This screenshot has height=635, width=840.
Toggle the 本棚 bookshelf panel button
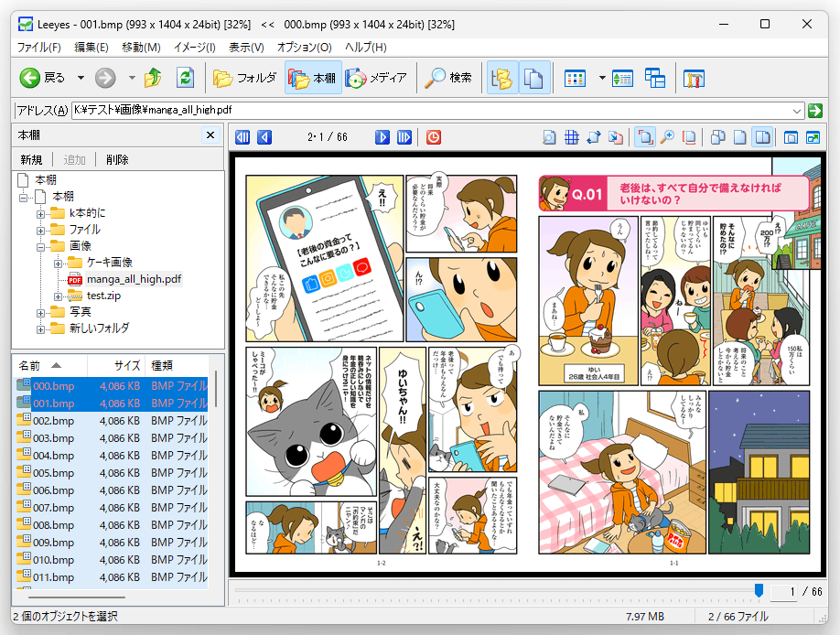pyautogui.click(x=313, y=79)
